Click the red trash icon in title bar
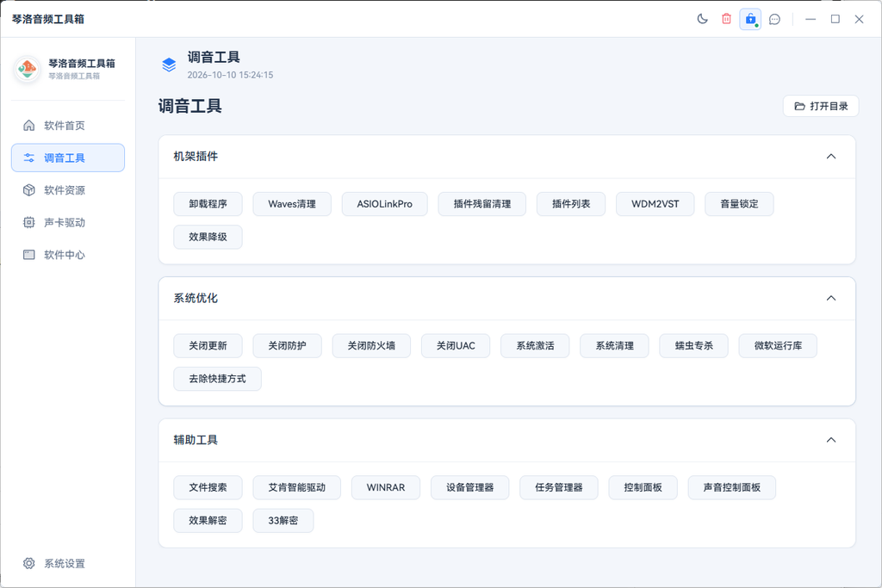 [x=726, y=19]
